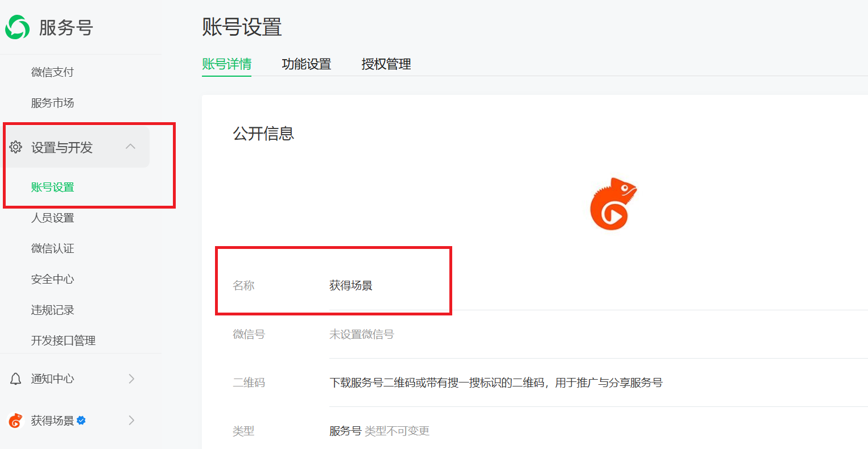Image resolution: width=868 pixels, height=449 pixels.
Task: Select 人员设置 from the sidebar
Action: coord(52,218)
